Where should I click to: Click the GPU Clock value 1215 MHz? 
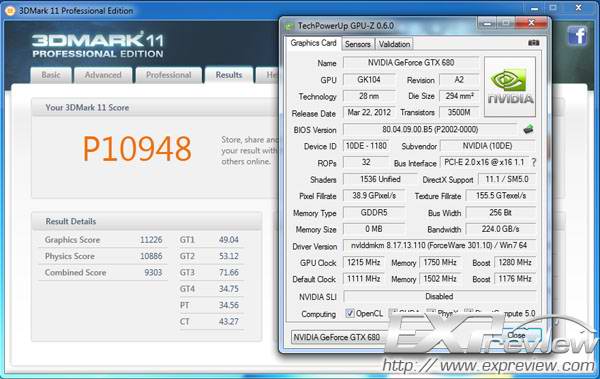coord(363,262)
